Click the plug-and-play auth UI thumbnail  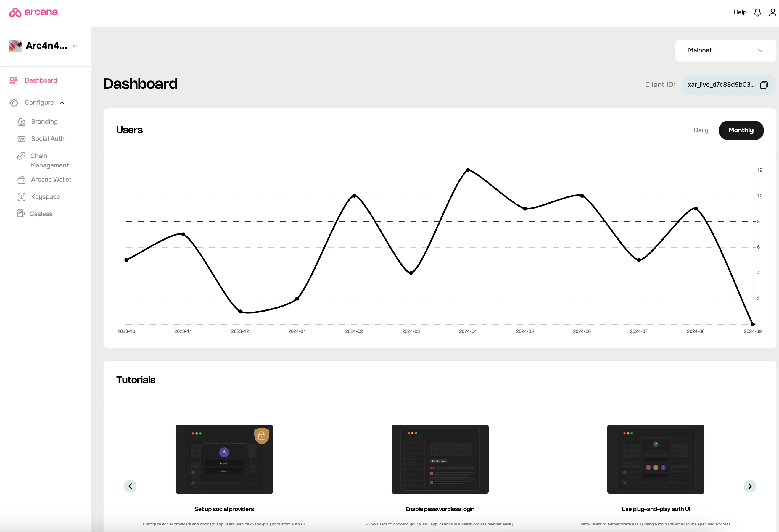656,459
